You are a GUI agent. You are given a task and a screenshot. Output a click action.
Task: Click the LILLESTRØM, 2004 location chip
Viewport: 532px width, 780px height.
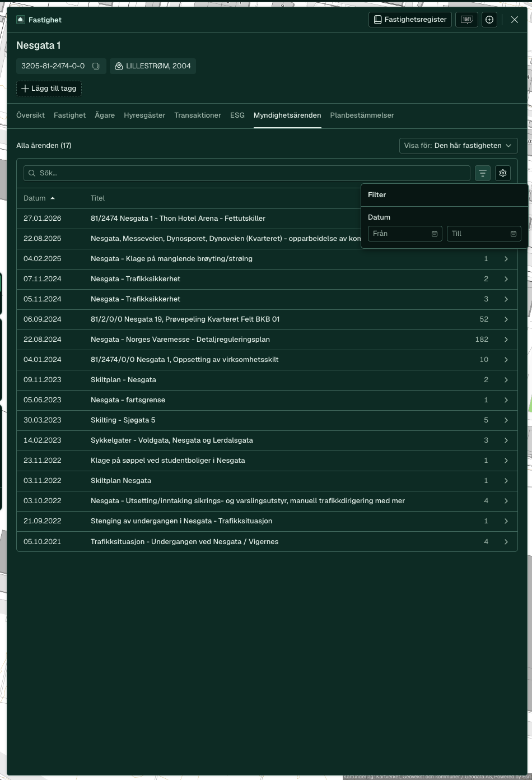click(x=153, y=66)
